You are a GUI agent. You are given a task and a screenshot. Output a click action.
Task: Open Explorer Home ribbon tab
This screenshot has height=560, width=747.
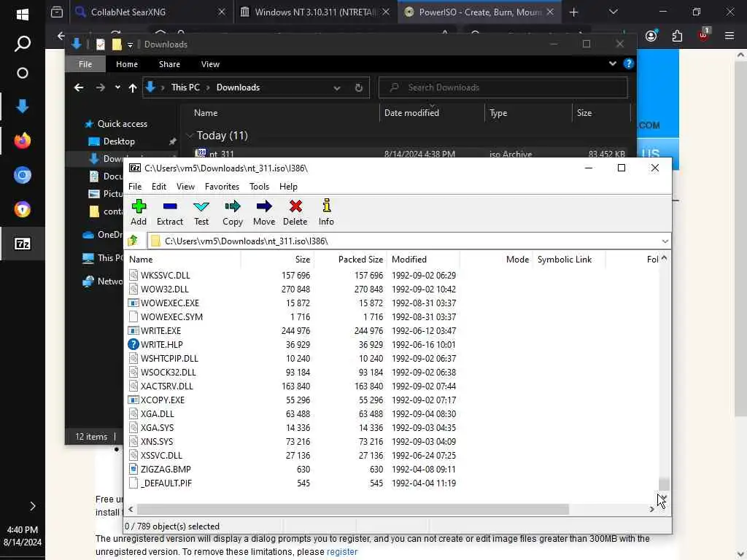point(127,64)
